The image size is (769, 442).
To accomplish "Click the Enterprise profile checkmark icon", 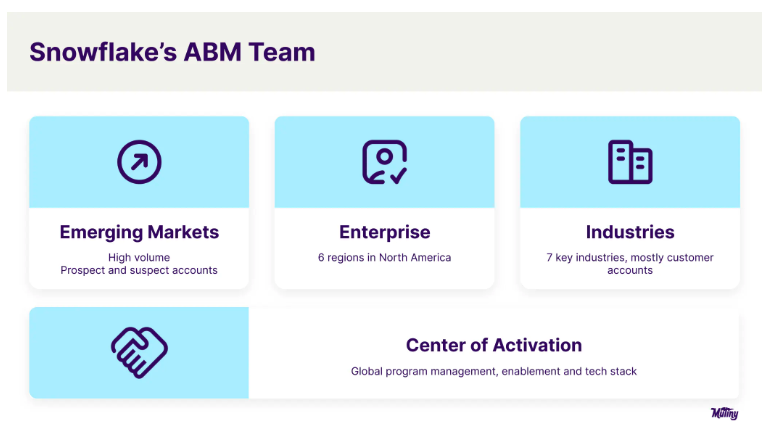I will coord(384,162).
